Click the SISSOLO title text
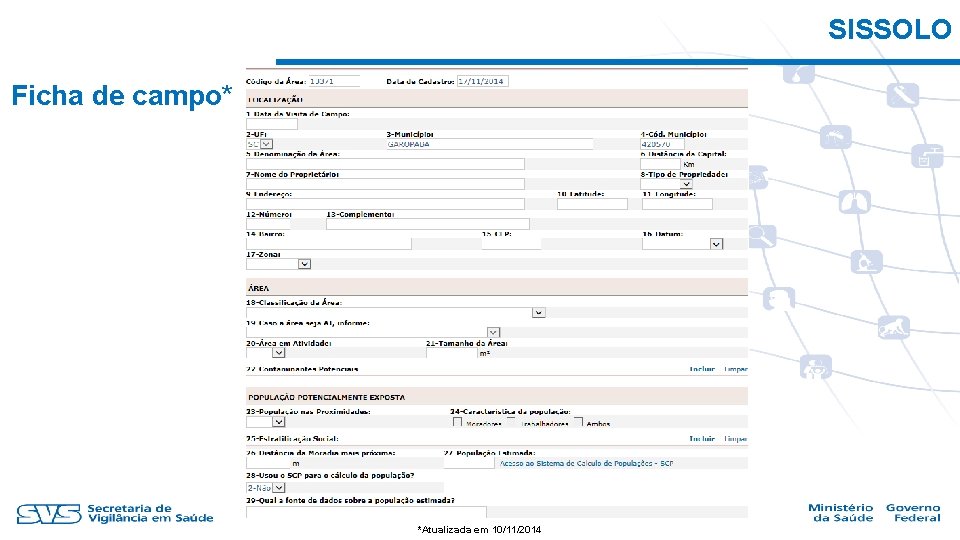The height and width of the screenshot is (540, 960). (x=890, y=29)
